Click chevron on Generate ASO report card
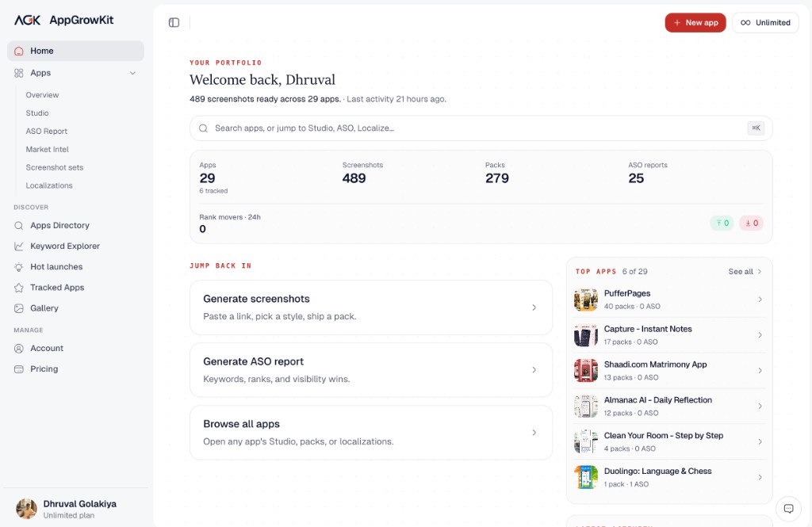 534,369
